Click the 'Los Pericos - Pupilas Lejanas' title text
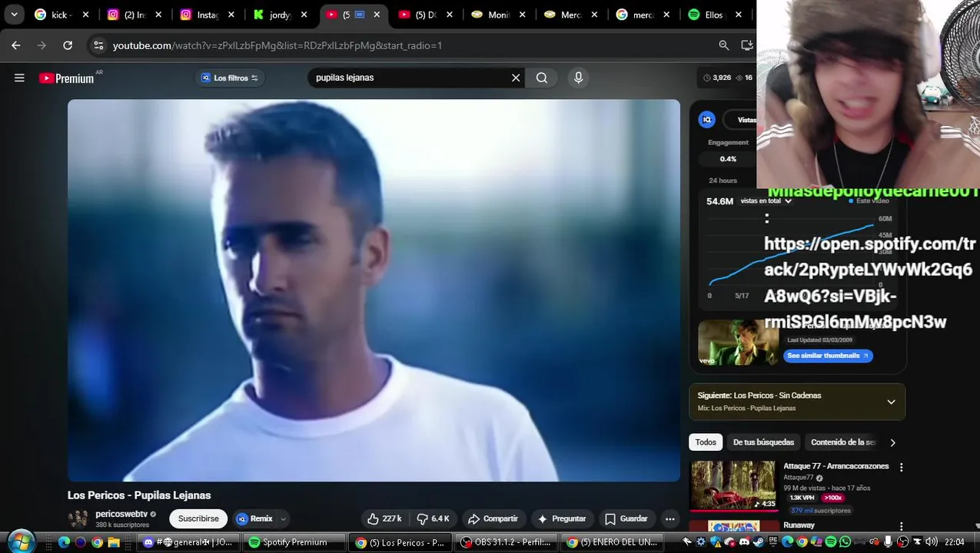The width and height of the screenshot is (980, 553). (x=139, y=495)
